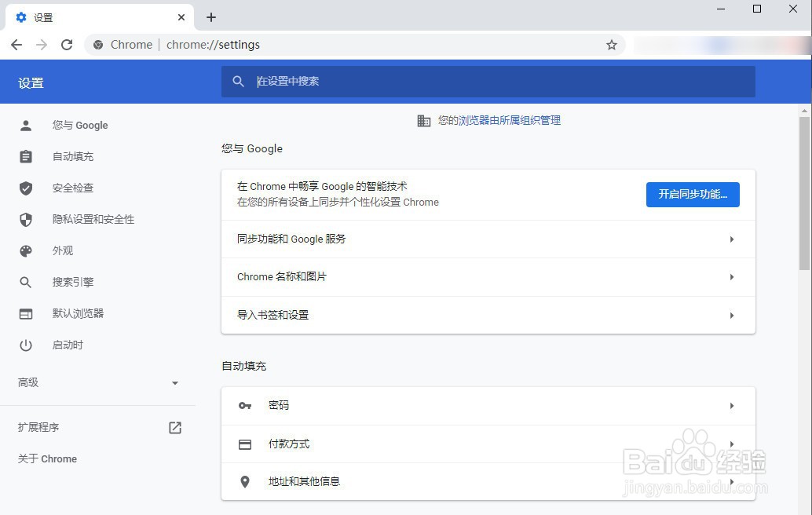Viewport: 812px width, 515px height.
Task: Click the 导入书签和设置 text
Action: pyautogui.click(x=273, y=316)
